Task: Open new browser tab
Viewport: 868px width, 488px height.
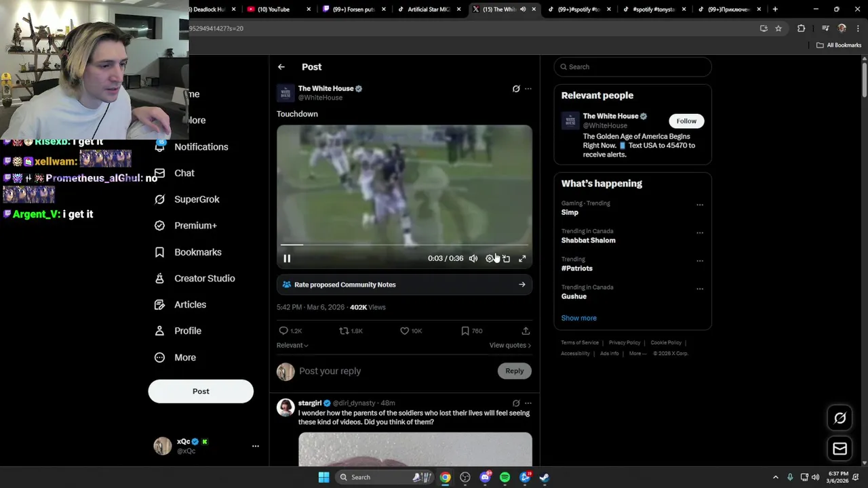Action: 775,9
